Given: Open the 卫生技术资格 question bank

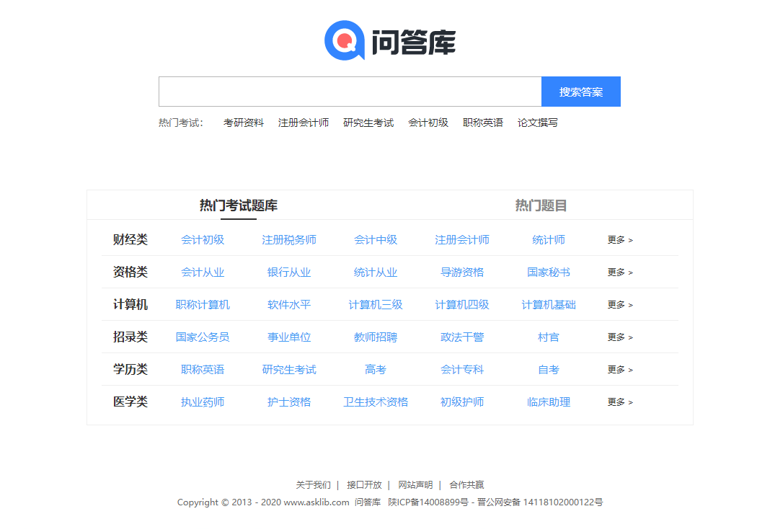Looking at the screenshot, I should click(x=376, y=402).
